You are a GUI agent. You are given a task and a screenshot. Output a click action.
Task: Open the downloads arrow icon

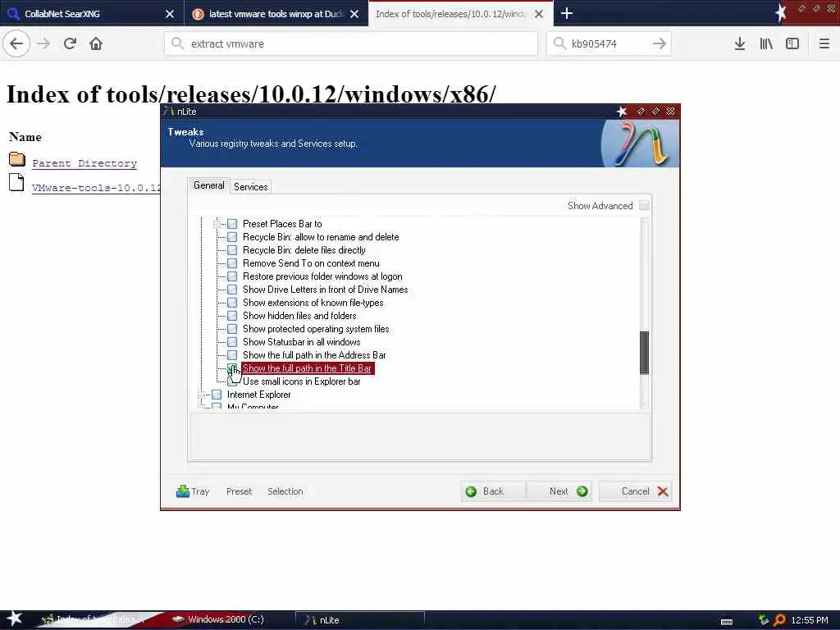739,43
